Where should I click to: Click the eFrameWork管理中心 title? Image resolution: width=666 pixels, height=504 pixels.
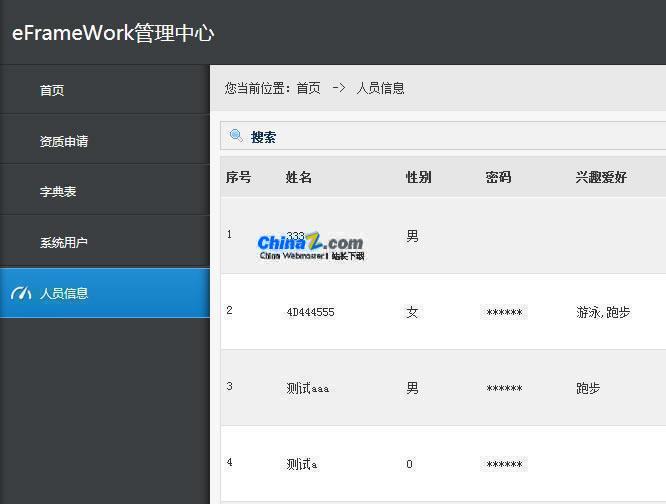[x=113, y=33]
